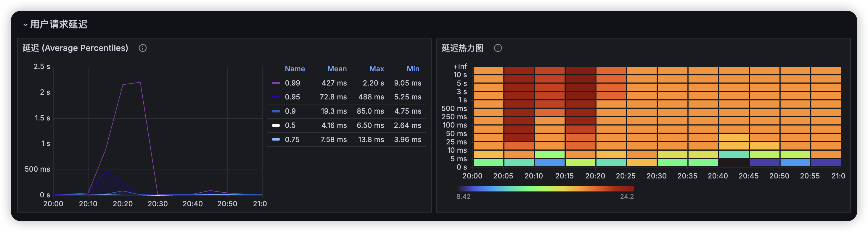Click the white 0.5 legend color swatch
Image resolution: width=868 pixels, height=232 pixels.
click(276, 125)
